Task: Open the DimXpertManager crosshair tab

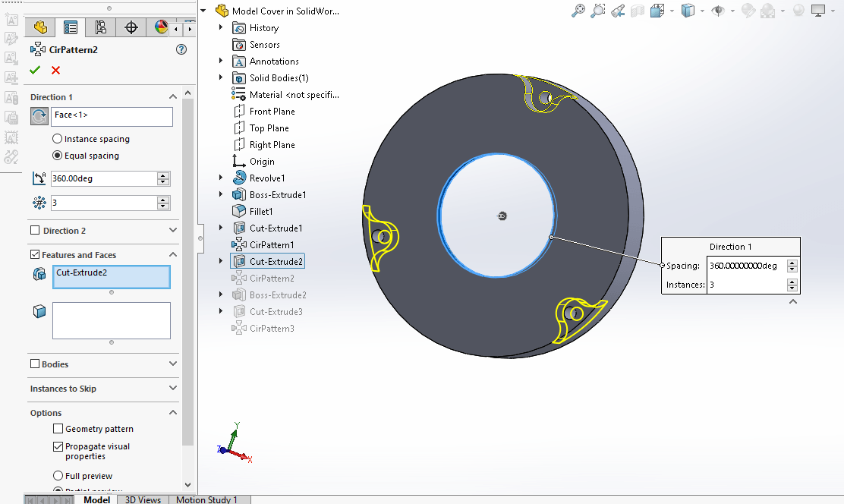Action: 131,28
